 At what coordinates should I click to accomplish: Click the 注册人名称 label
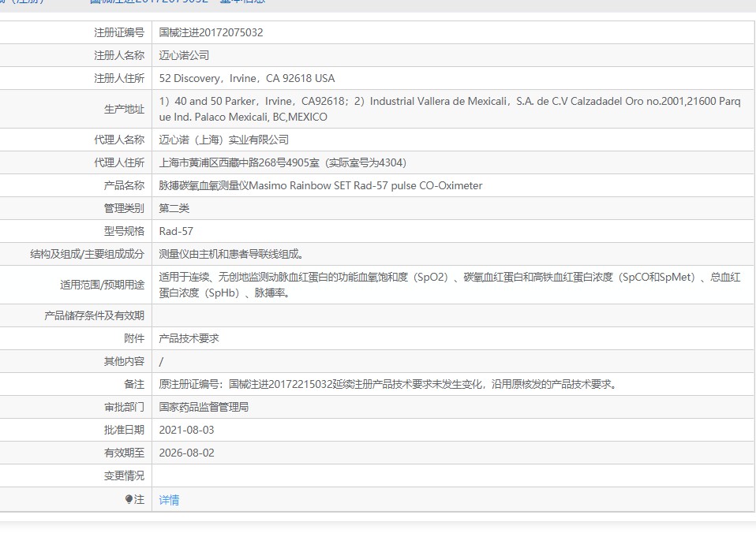(x=119, y=55)
